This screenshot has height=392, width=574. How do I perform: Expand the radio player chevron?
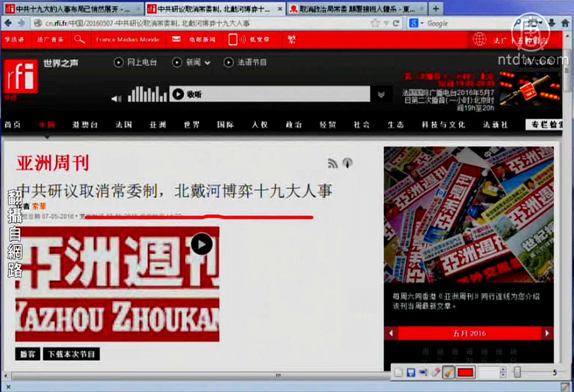tap(381, 94)
